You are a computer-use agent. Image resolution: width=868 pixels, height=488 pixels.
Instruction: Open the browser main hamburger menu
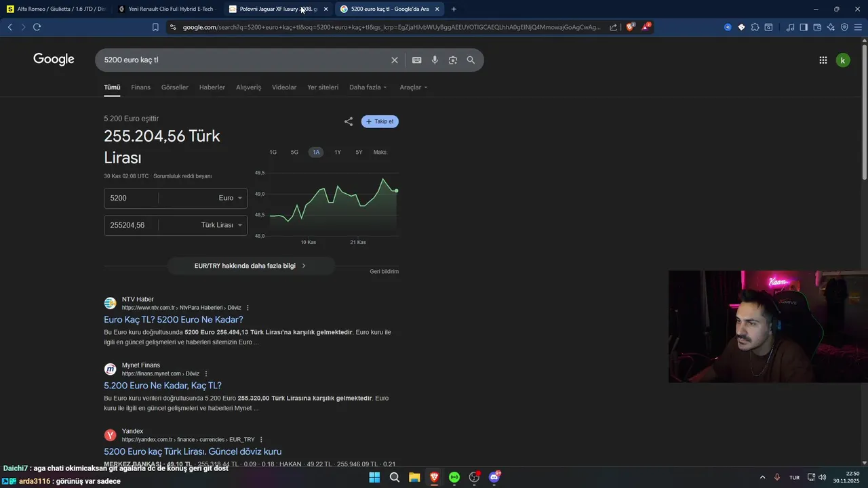click(858, 27)
